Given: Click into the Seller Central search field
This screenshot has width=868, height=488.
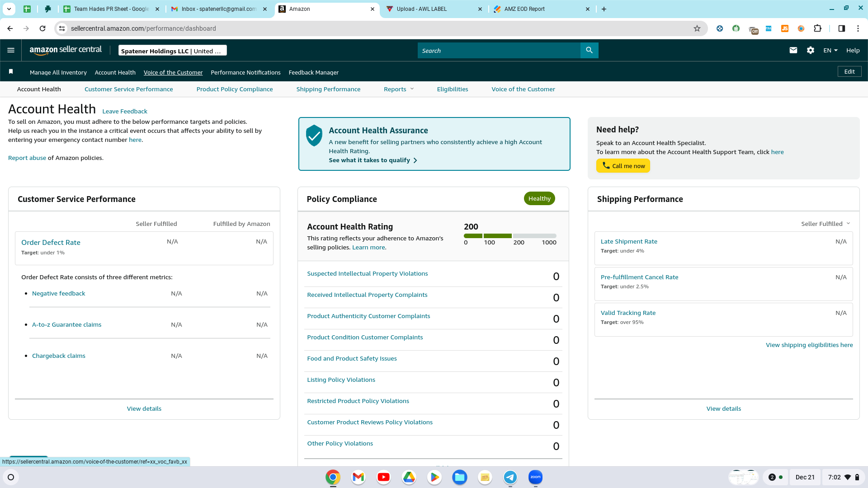Looking at the screenshot, I should 499,51.
